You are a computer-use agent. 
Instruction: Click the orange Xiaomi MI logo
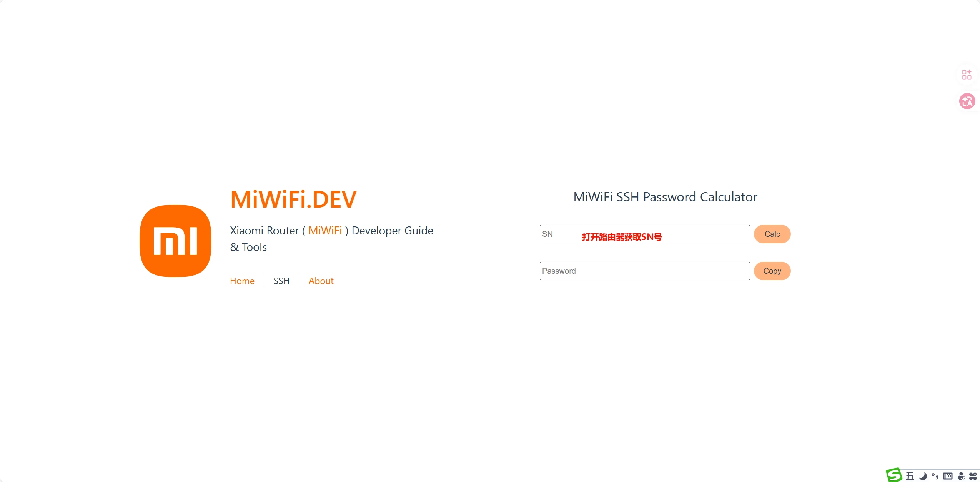[175, 241]
